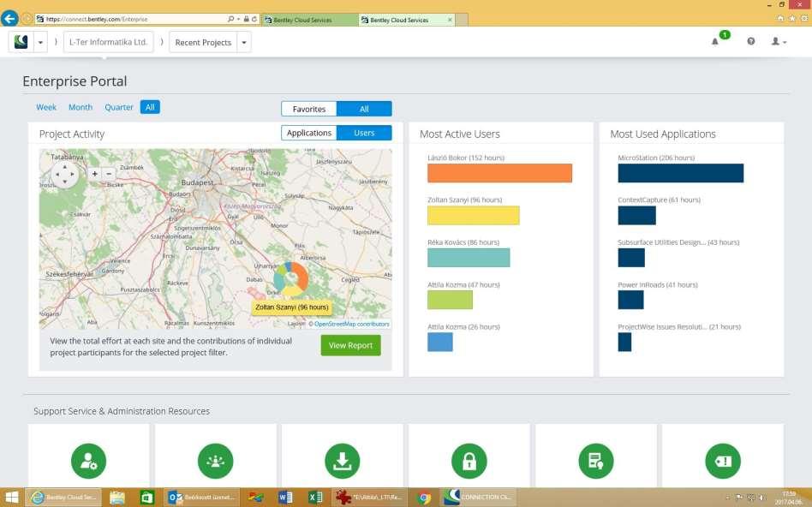Open Outlook taskbar item
812x507 pixels.
tap(202, 498)
